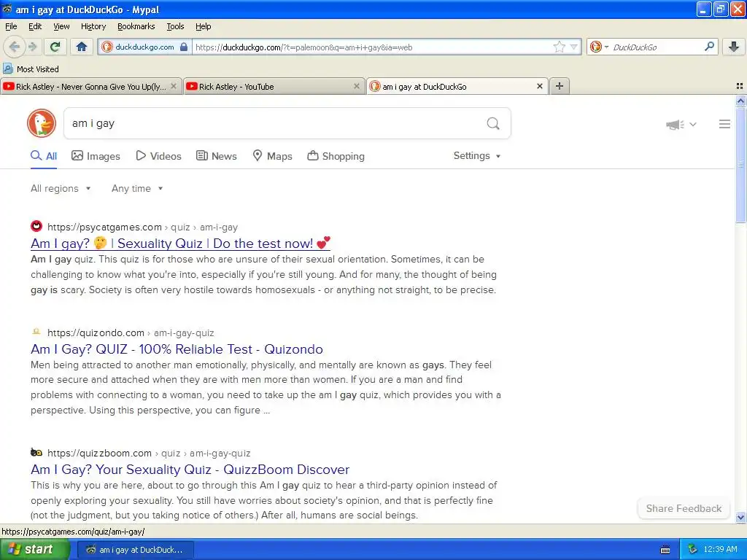Viewport: 747px width, 560px height.
Task: Click the psycatgames favicon
Action: (36, 226)
